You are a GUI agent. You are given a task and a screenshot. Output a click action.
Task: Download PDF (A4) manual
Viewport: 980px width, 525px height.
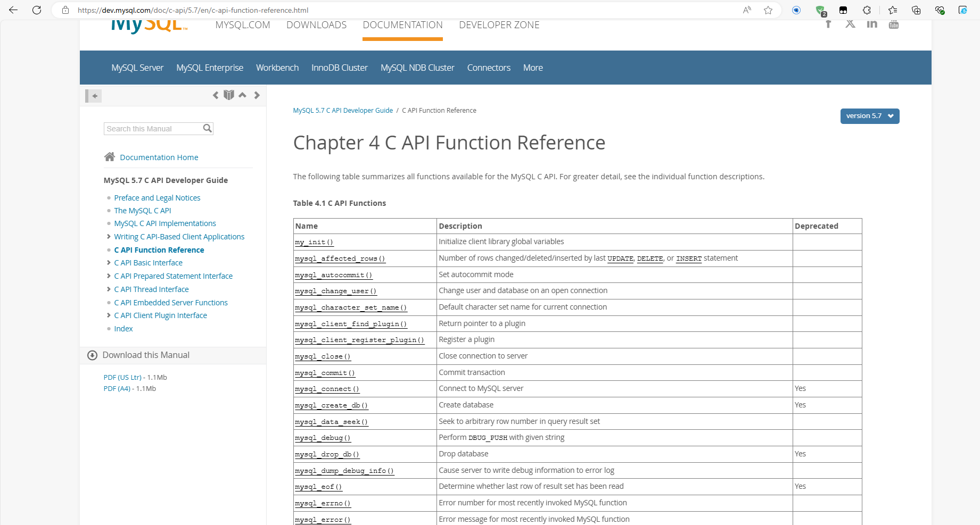coord(117,388)
